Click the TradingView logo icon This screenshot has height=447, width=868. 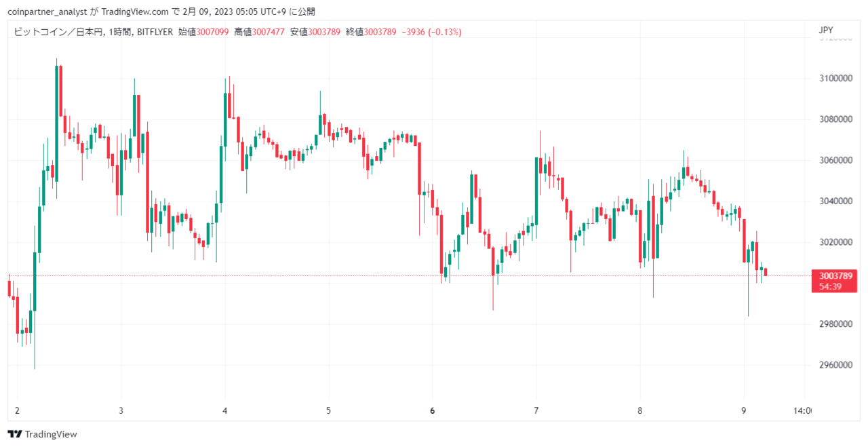[x=14, y=434]
